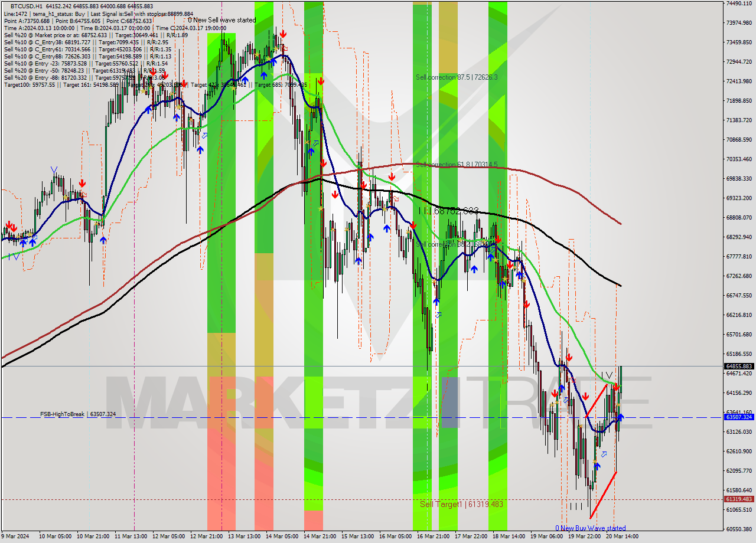
Task: Click the 65701.680 price axis label
Action: click(738, 335)
